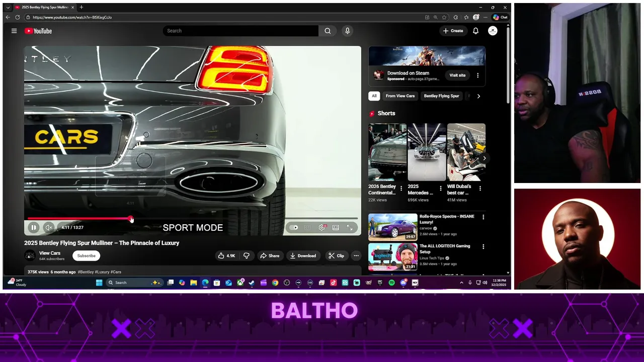Unmute the video's speaker icon
The height and width of the screenshot is (362, 644).
coord(48,228)
